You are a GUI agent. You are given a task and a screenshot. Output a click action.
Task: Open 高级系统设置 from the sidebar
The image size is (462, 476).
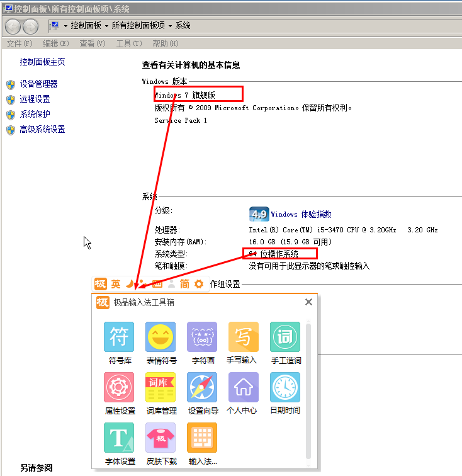pyautogui.click(x=43, y=129)
